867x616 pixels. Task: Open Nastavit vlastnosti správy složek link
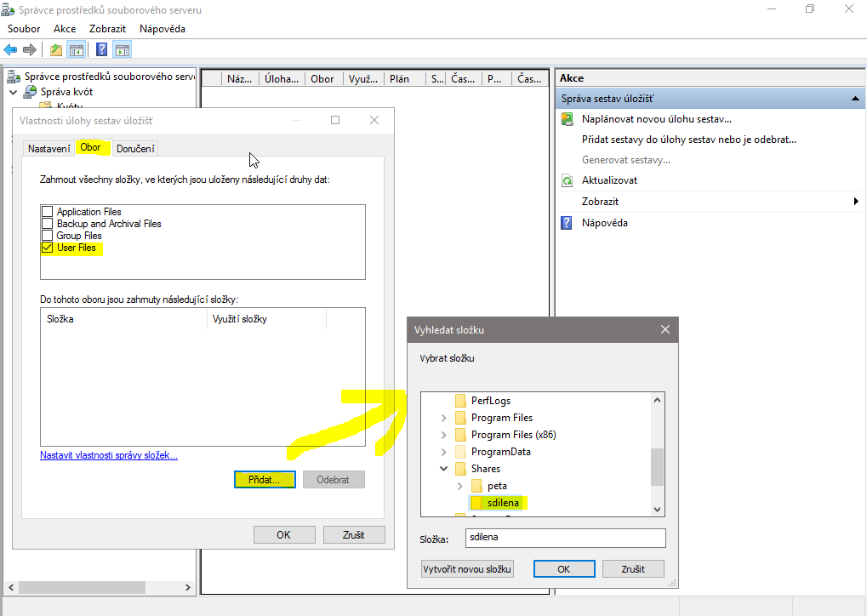pos(109,455)
